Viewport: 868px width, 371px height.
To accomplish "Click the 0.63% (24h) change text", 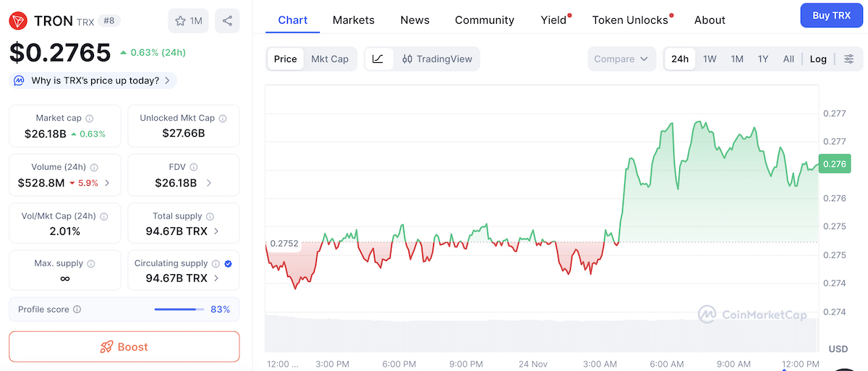I will pyautogui.click(x=153, y=52).
